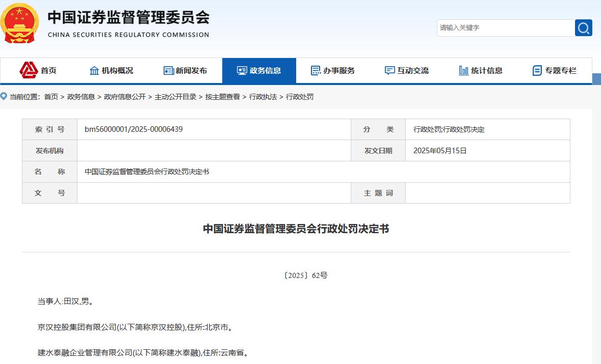
Task: Click the form icon beside 办事服务
Action: point(316,70)
